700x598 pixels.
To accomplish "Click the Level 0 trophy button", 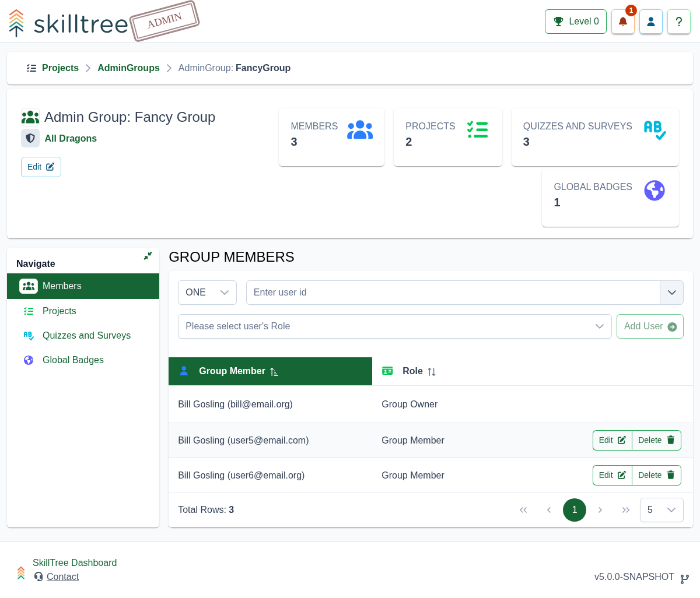I will point(576,22).
